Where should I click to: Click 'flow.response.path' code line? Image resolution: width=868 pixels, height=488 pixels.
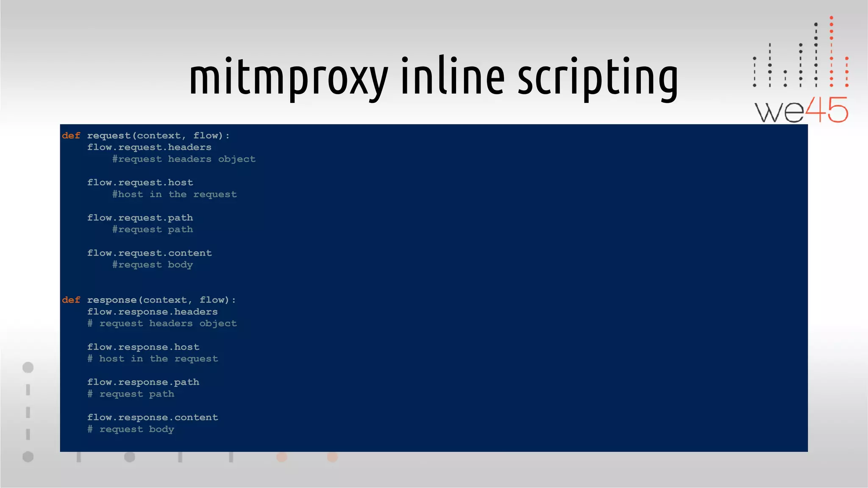(143, 382)
